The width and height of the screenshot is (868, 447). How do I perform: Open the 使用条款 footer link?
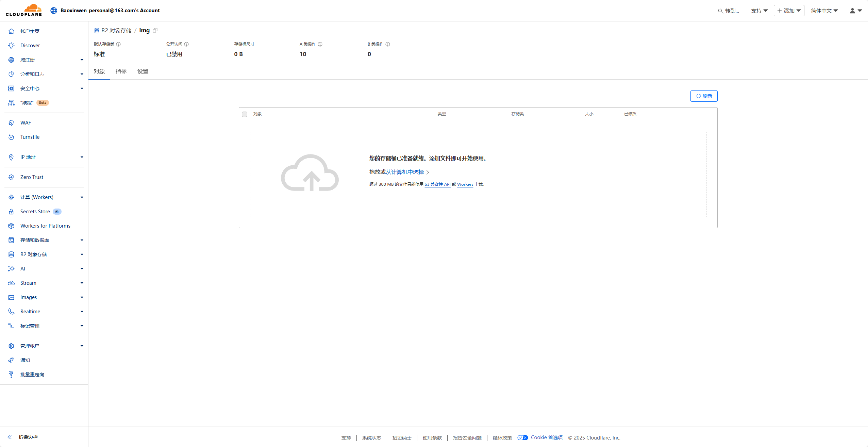(432, 438)
